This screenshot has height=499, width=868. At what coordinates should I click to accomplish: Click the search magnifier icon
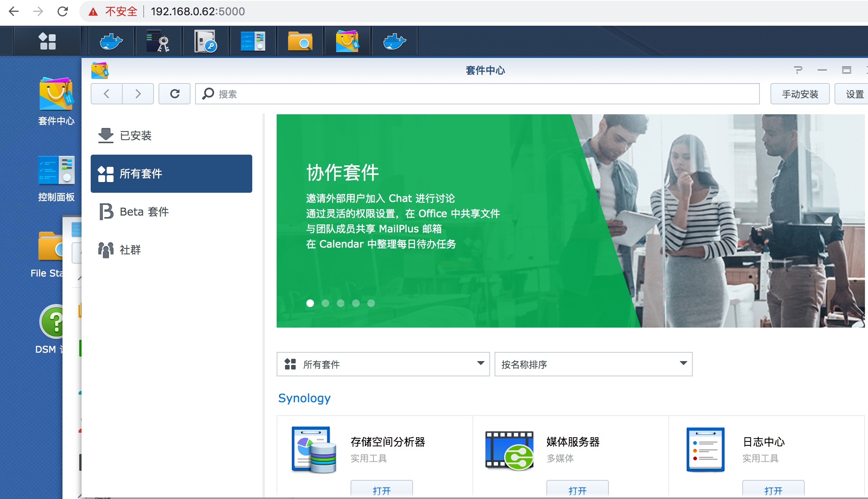point(208,94)
